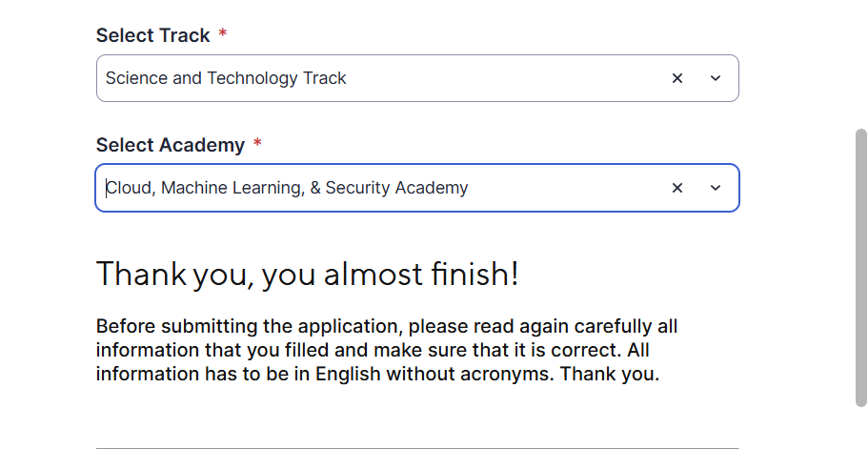868x449 pixels.
Task: Click the horizontal divider line below instructions
Action: click(x=417, y=447)
